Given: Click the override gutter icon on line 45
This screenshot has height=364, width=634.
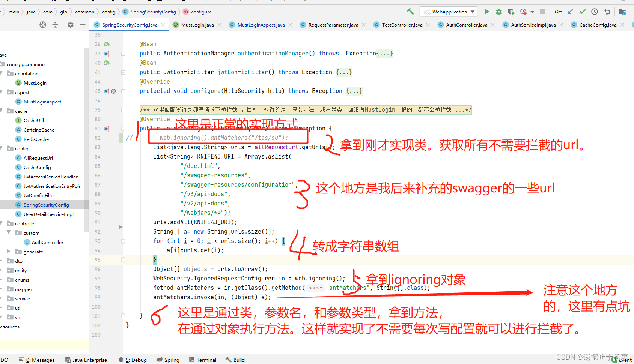Looking at the screenshot, I should (107, 91).
